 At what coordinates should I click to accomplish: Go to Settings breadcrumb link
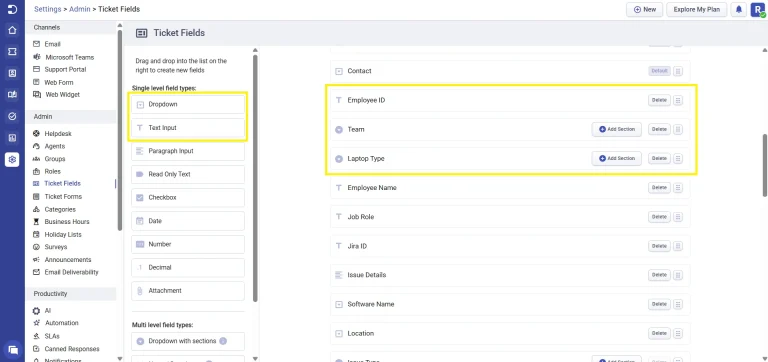tap(48, 9)
